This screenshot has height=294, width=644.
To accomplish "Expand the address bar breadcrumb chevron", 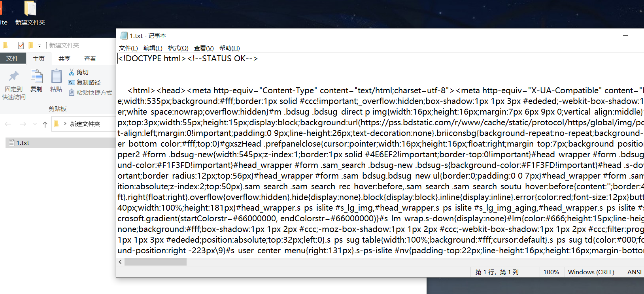I will (65, 124).
